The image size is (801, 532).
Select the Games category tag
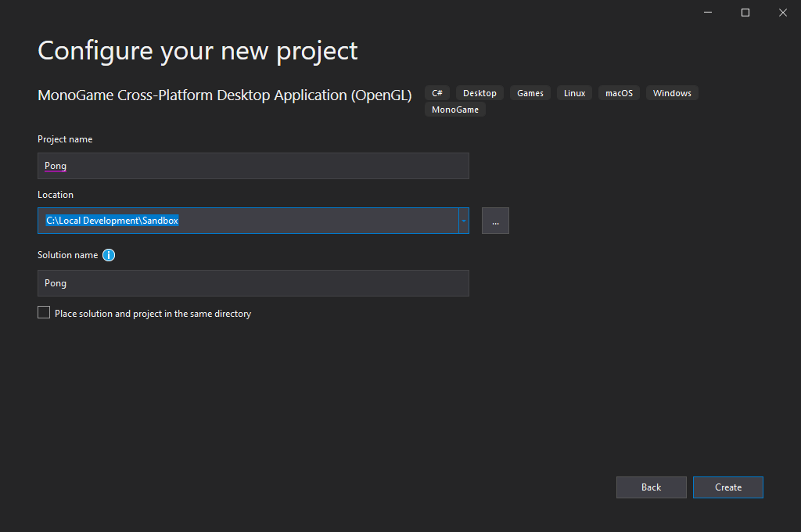pos(530,92)
